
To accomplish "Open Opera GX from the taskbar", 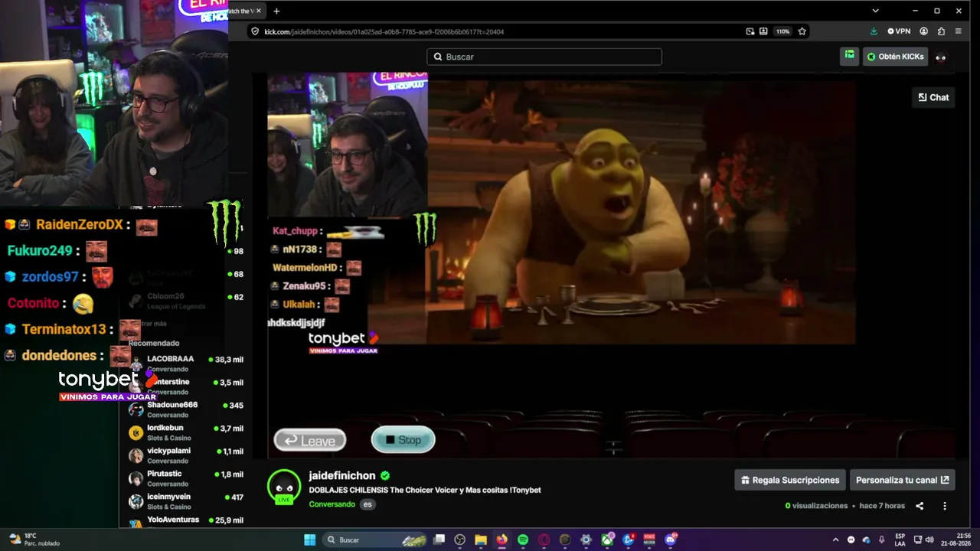I will [544, 540].
